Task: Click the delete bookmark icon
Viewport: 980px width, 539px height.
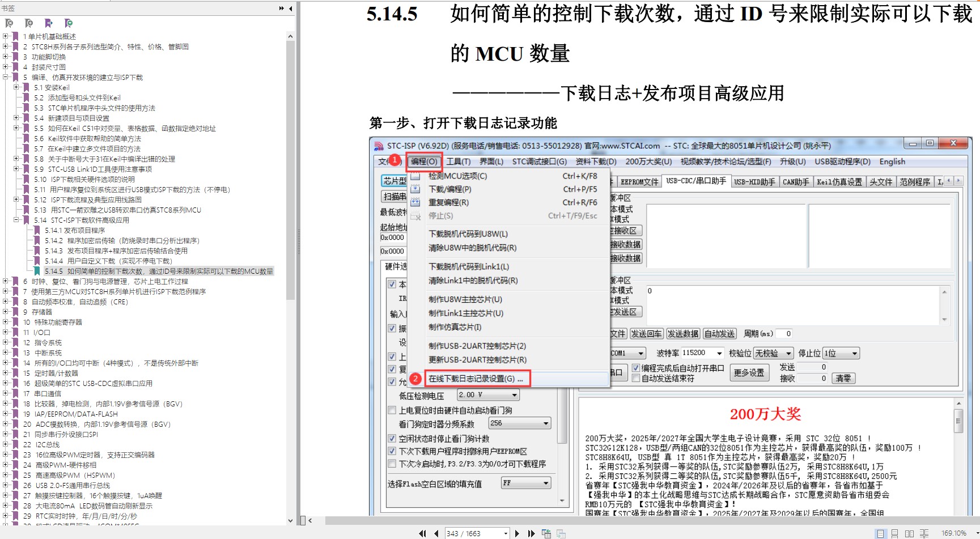Action: [9, 23]
